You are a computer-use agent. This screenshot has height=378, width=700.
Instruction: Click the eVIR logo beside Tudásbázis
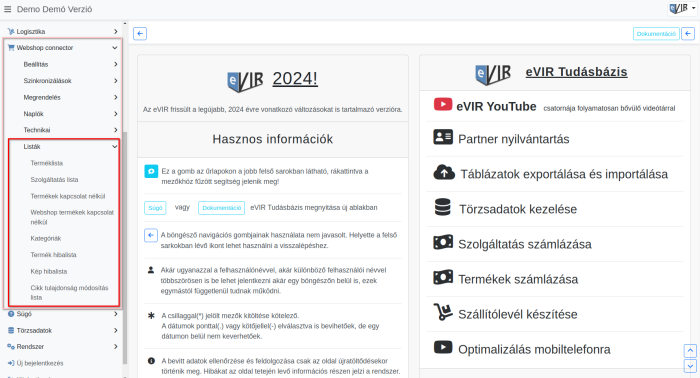coord(493,74)
